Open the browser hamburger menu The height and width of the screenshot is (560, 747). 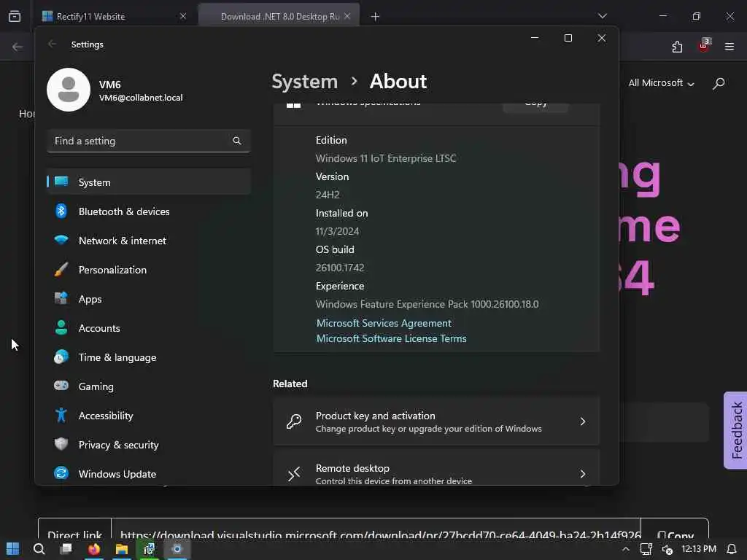click(729, 47)
